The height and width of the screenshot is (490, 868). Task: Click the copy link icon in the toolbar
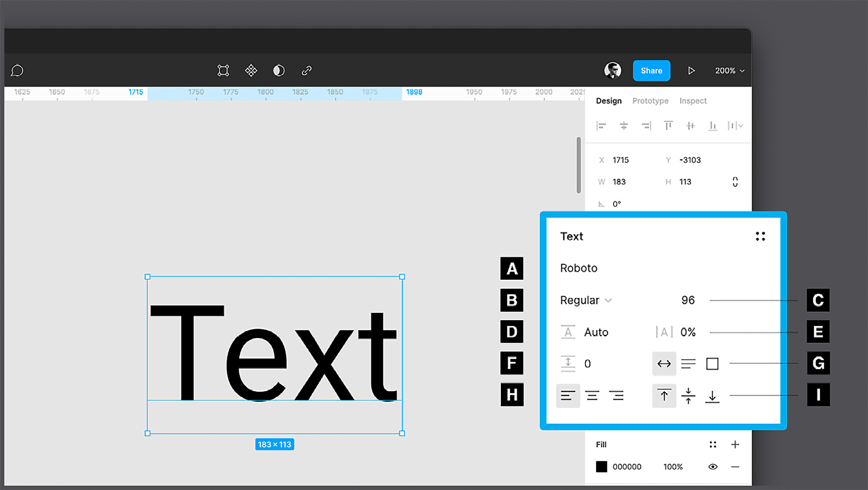point(306,70)
